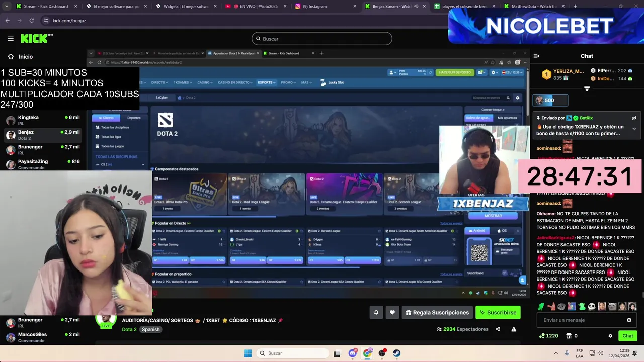The image size is (644, 362).
Task: Click the 500 gift progress bar
Action: [x=551, y=100]
